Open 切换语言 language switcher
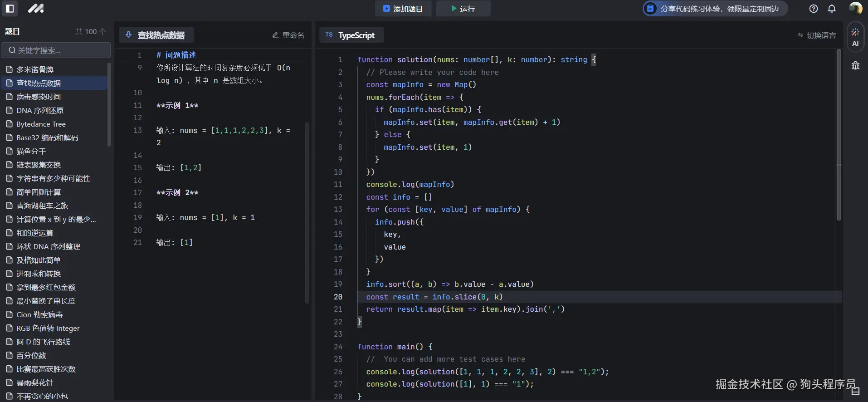The width and height of the screenshot is (868, 402). click(816, 35)
